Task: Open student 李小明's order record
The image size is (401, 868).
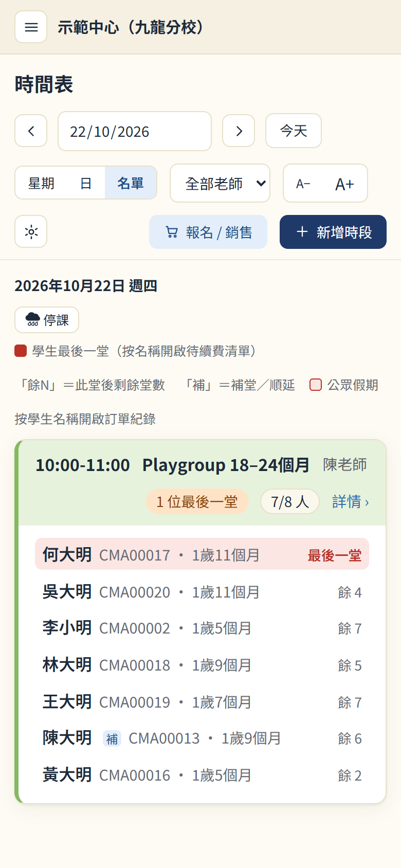Action: 67,627
